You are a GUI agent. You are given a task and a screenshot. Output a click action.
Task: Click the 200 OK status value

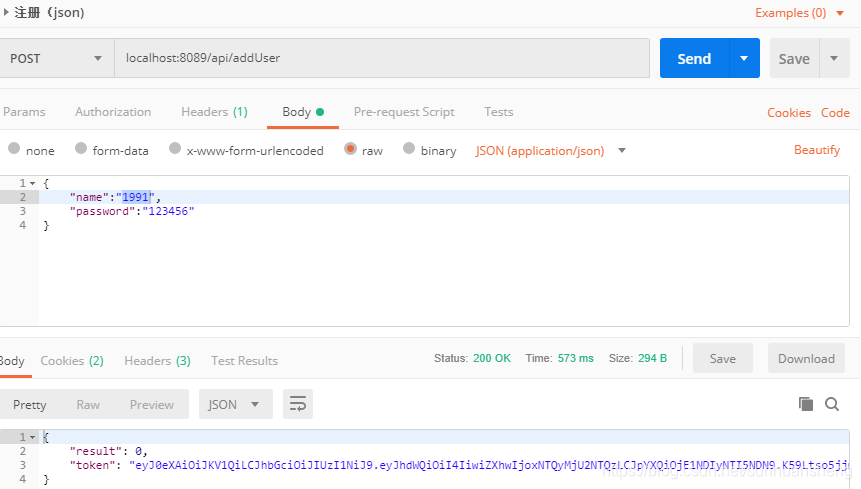click(492, 358)
